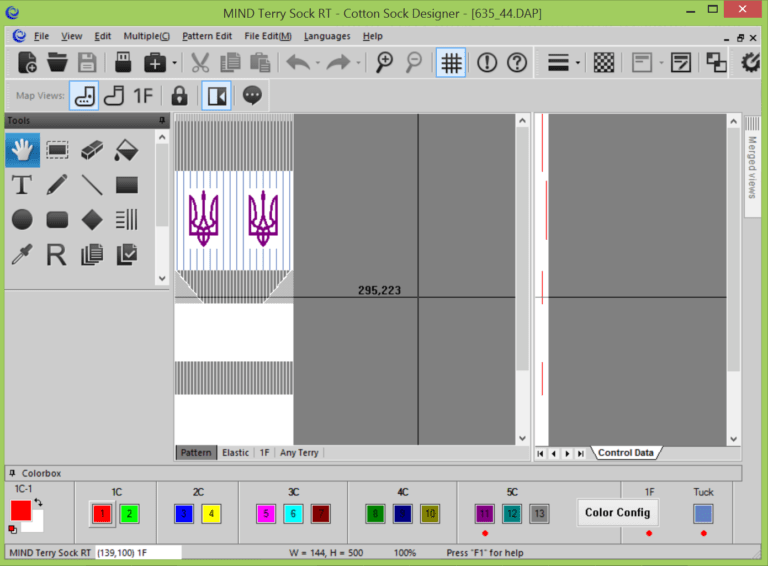Expand the Merged views side panel
Viewport: 768px width, 566px height.
coord(752,165)
